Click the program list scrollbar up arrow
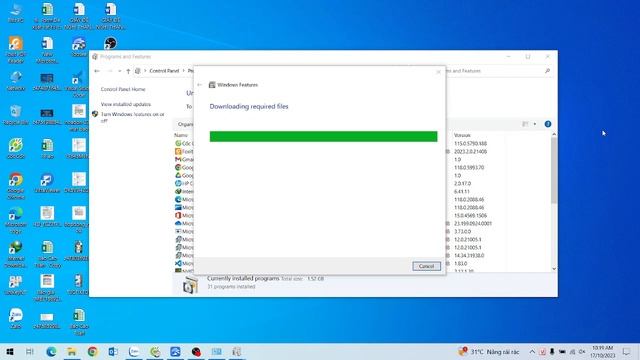Viewport: 640px width, 360px height. (x=554, y=134)
